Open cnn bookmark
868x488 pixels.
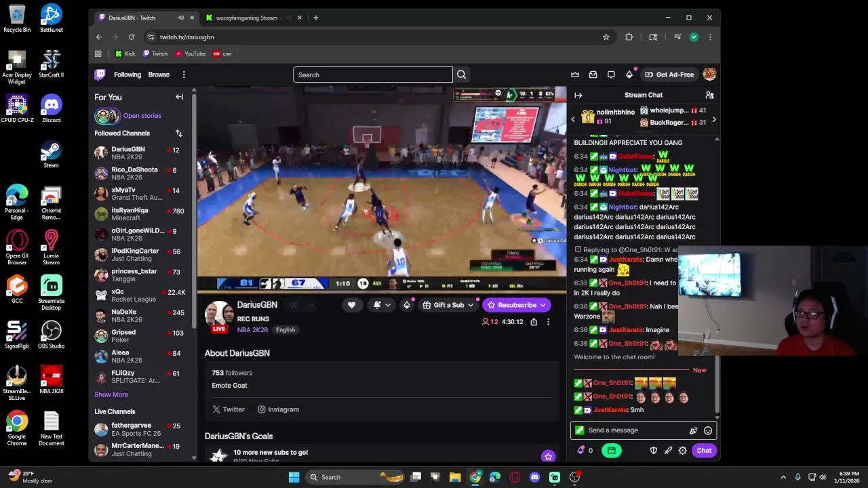pos(222,54)
